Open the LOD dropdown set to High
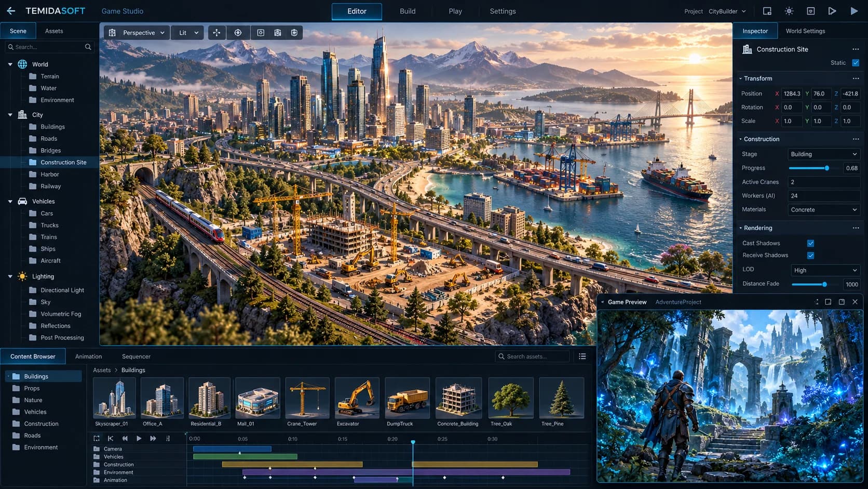 [x=825, y=270]
